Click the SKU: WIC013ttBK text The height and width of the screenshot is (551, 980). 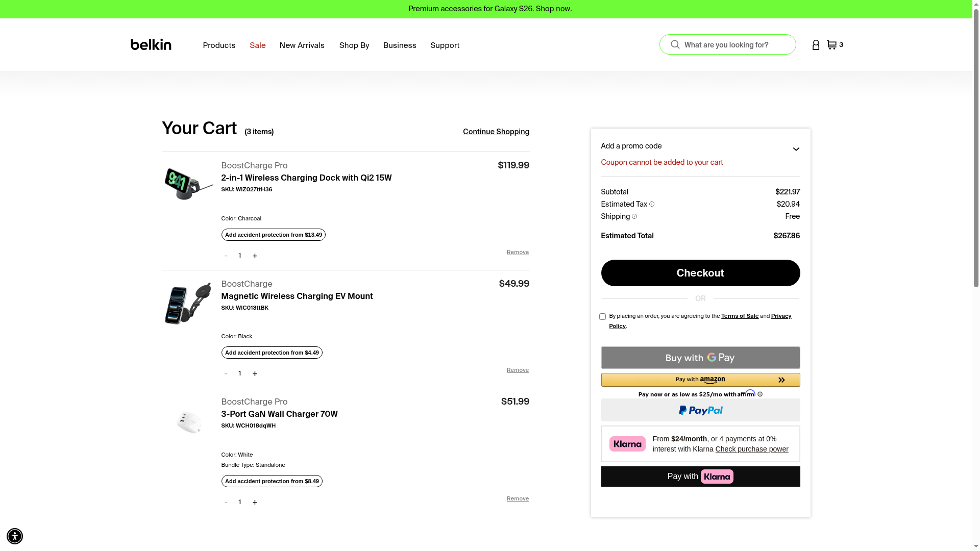[x=244, y=308]
